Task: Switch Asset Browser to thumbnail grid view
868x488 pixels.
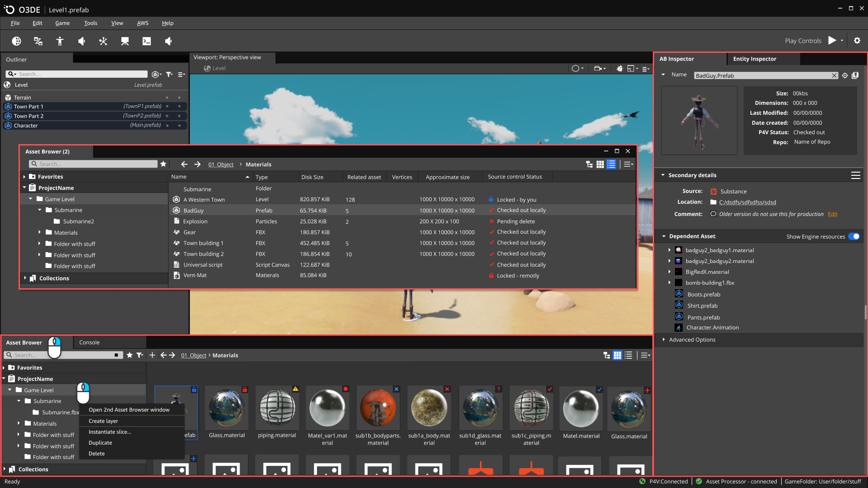Action: (600, 164)
